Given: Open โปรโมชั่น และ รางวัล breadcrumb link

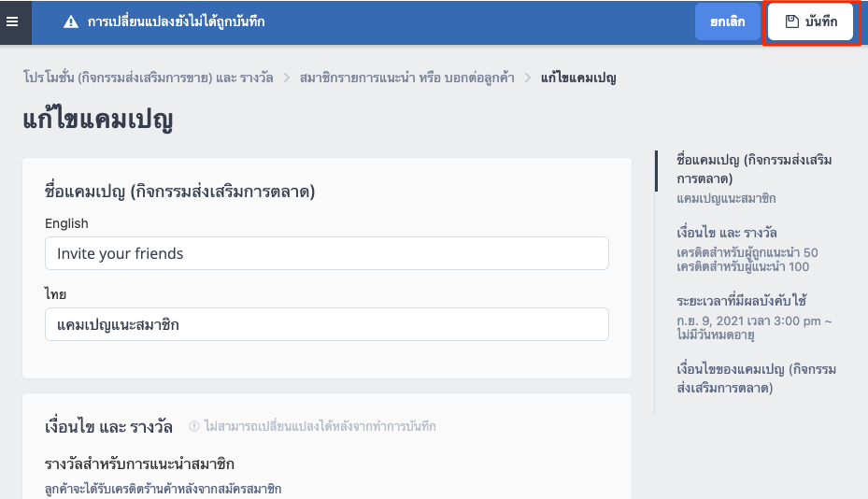Looking at the screenshot, I should (149, 78).
